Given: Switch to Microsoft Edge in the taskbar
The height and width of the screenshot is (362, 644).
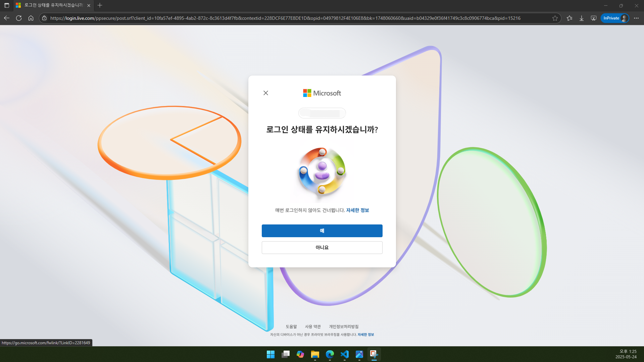Looking at the screenshot, I should coord(330,354).
